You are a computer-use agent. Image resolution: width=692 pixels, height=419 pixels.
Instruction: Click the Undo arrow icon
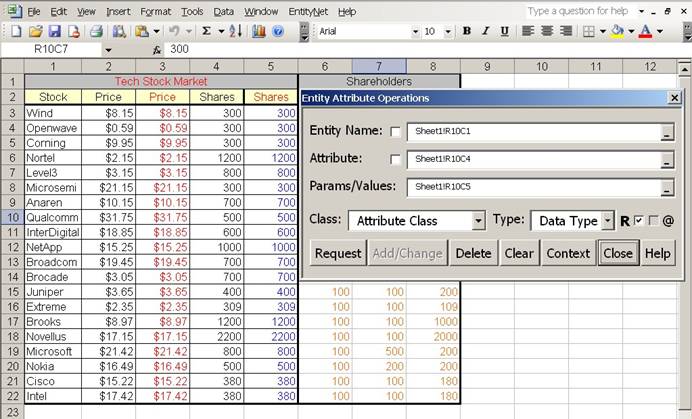[x=174, y=31]
